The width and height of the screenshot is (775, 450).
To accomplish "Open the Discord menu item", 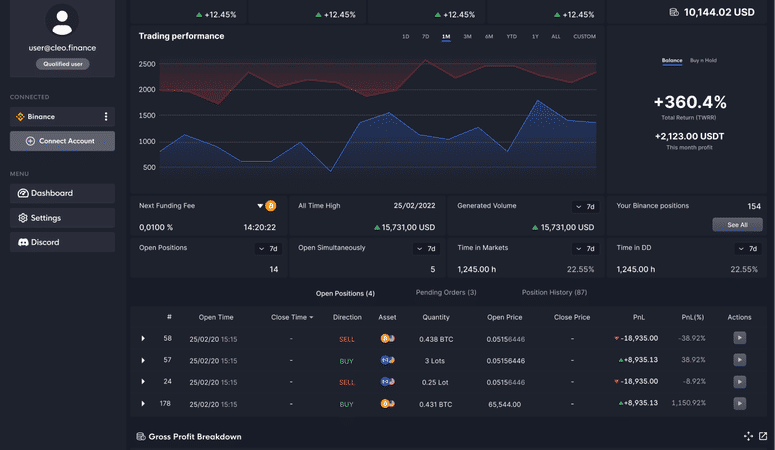I will pos(62,242).
